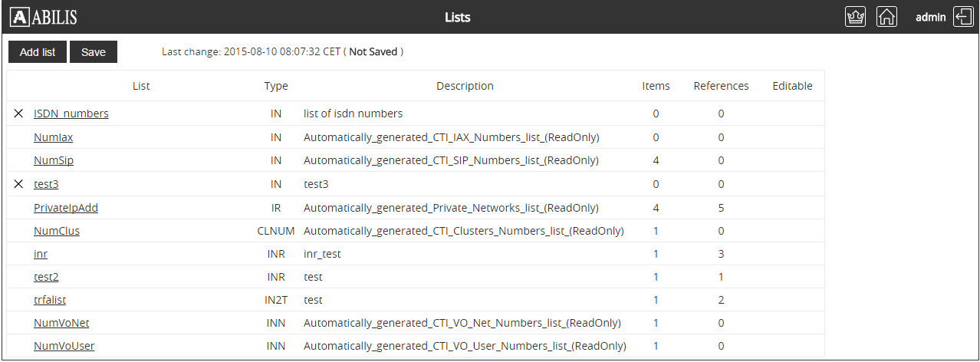
Task: Open the test3 list entry
Action: click(x=46, y=184)
